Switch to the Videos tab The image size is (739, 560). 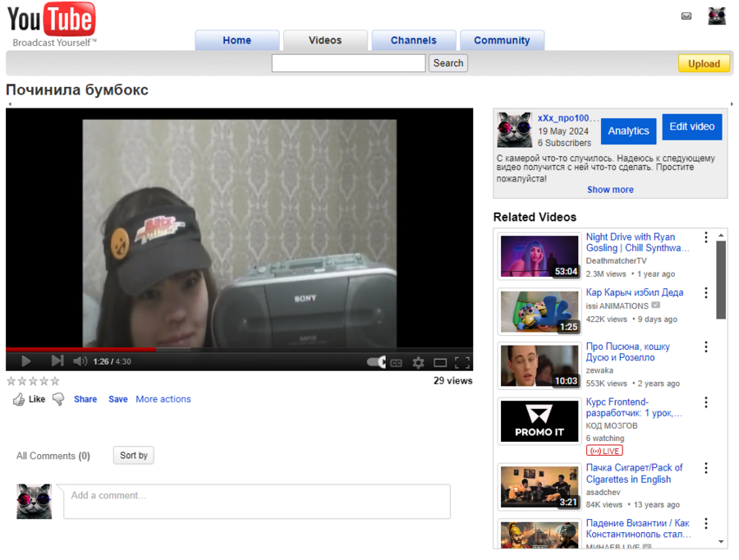325,40
